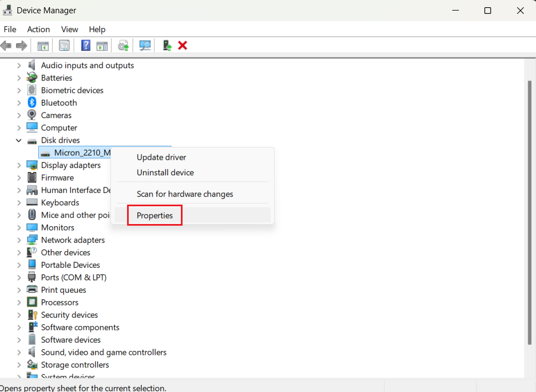Click the red Uninstall device toolbar icon
Image resolution: width=536 pixels, height=392 pixels.
(183, 45)
